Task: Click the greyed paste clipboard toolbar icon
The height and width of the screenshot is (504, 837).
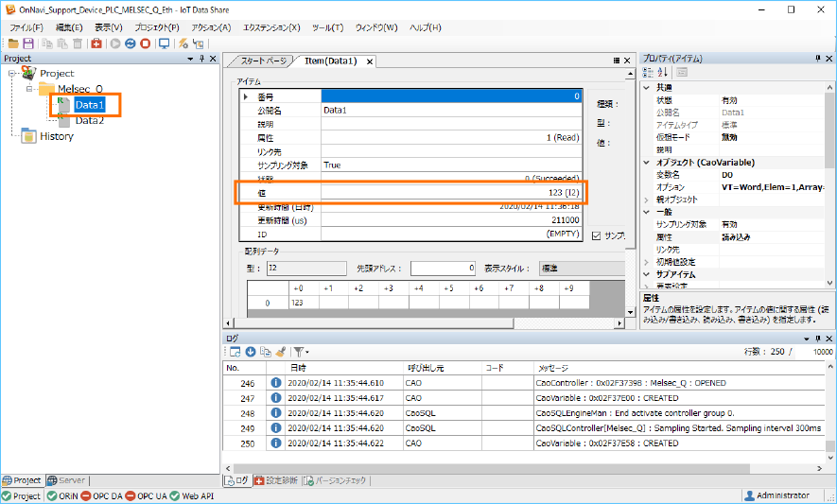Action: click(62, 43)
